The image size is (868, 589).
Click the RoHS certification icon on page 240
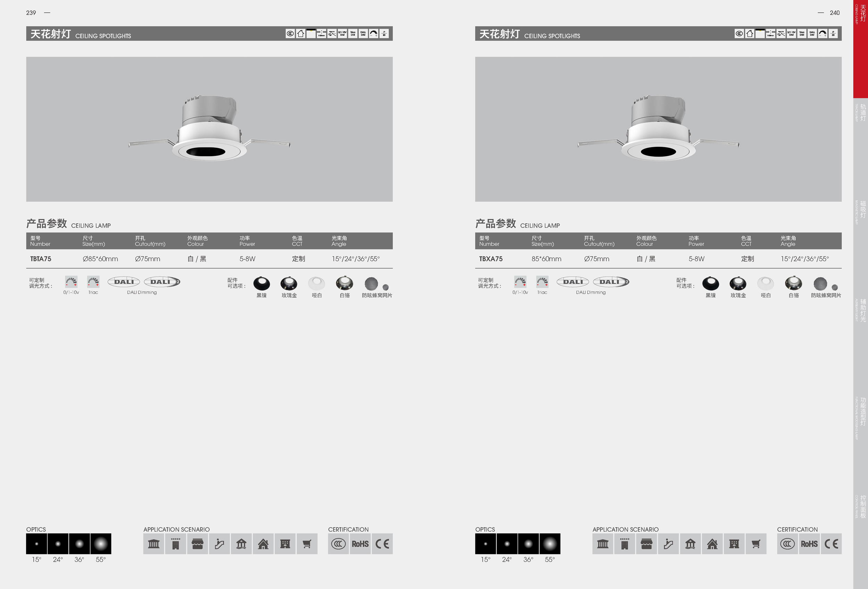[x=809, y=544]
